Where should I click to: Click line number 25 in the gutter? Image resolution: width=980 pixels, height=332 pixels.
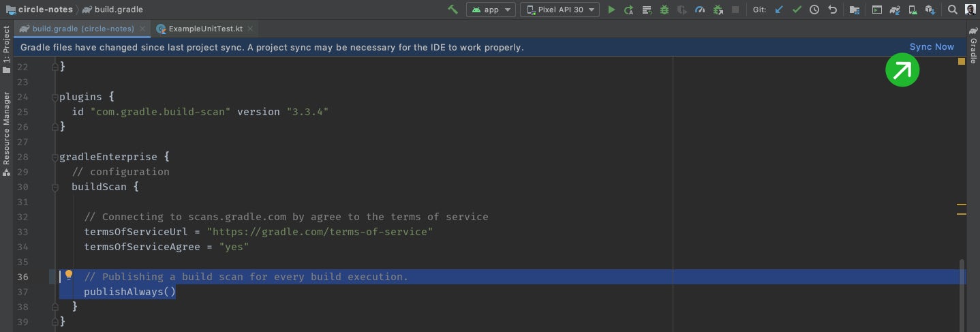tap(23, 112)
